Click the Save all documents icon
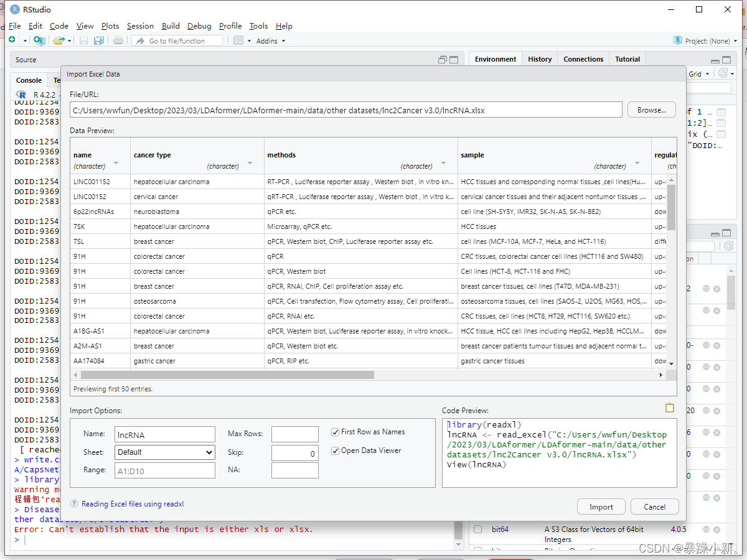 [98, 40]
